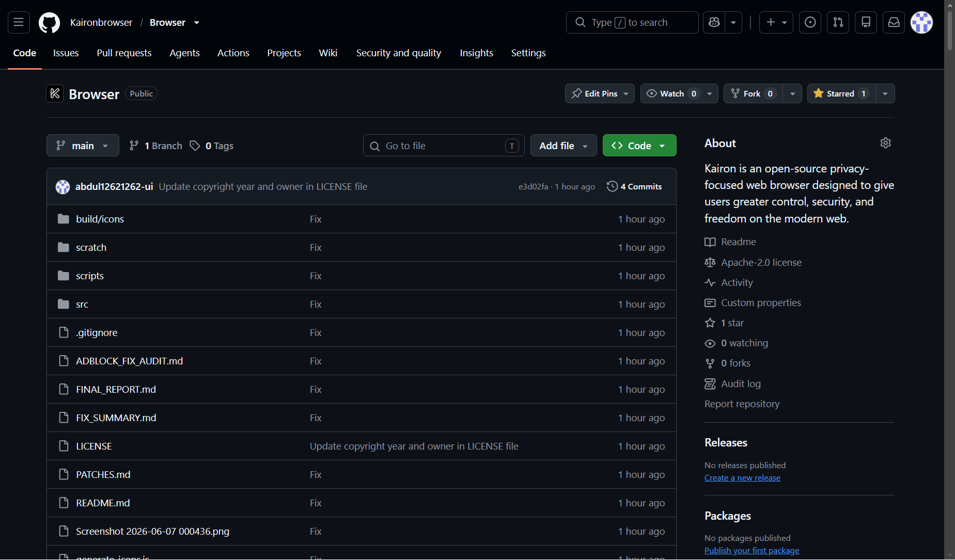Open the Actions tab
This screenshot has height=560, width=955.
coord(233,53)
